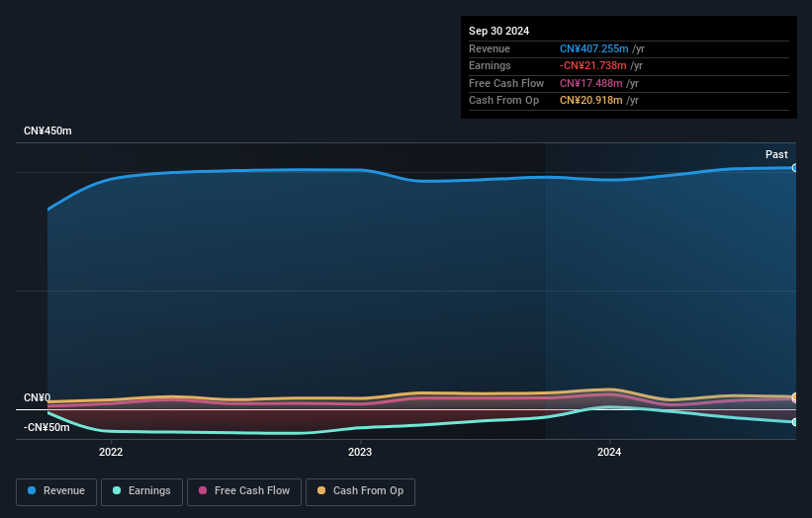Click the Earnings row label in tooltip
The image size is (812, 518).
[x=490, y=65]
